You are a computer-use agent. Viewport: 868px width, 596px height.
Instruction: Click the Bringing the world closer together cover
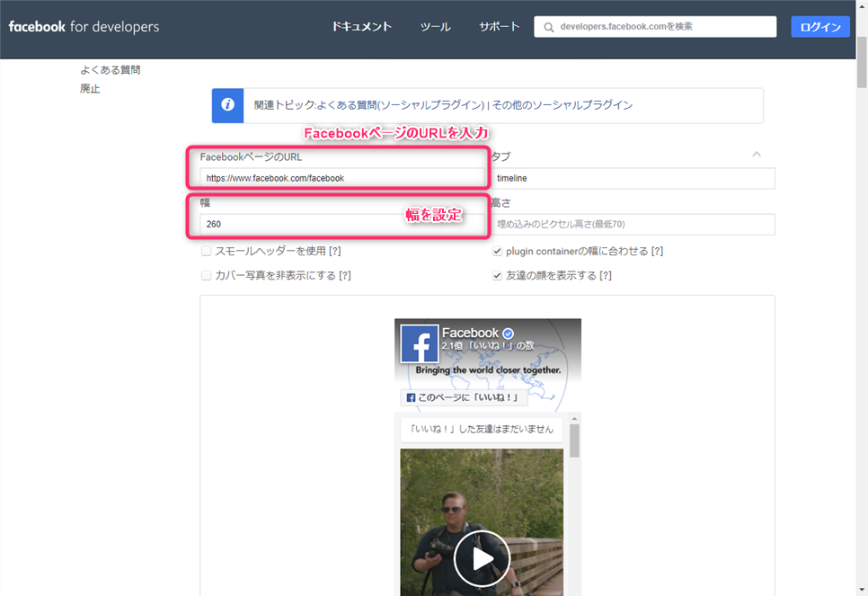point(488,370)
